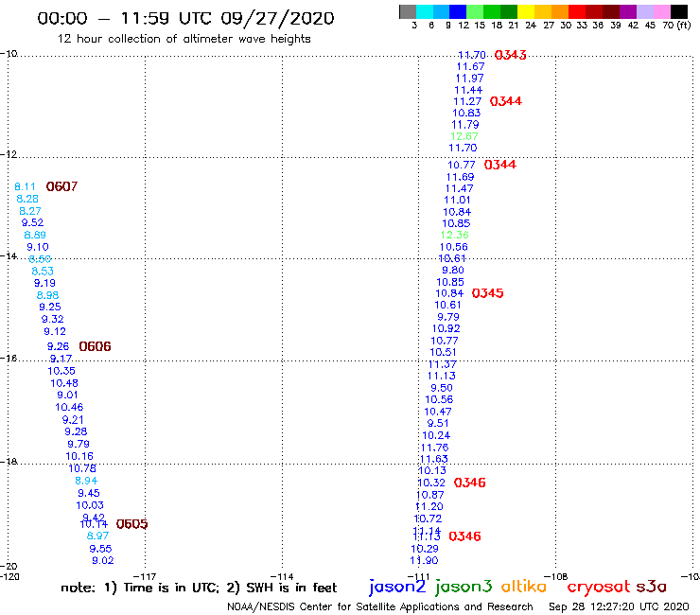Select the 10.29 reading
Viewport: 700px width, 615px height.
(425, 549)
